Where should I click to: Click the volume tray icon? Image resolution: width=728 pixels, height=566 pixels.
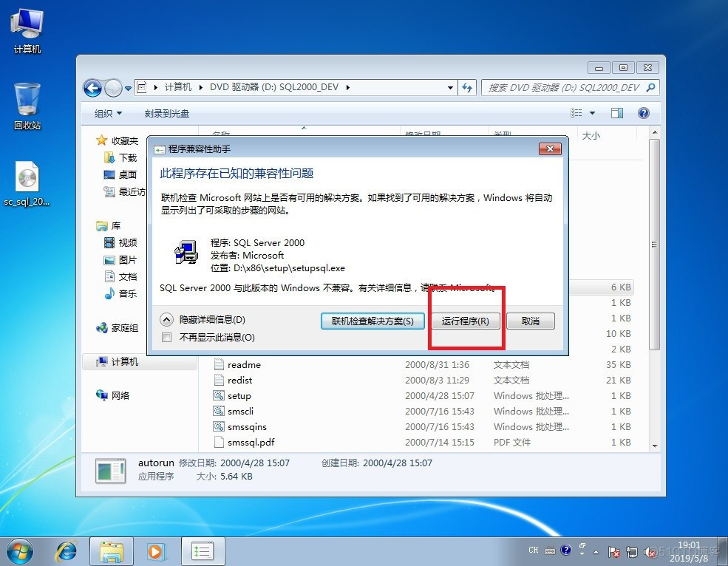[x=649, y=552]
